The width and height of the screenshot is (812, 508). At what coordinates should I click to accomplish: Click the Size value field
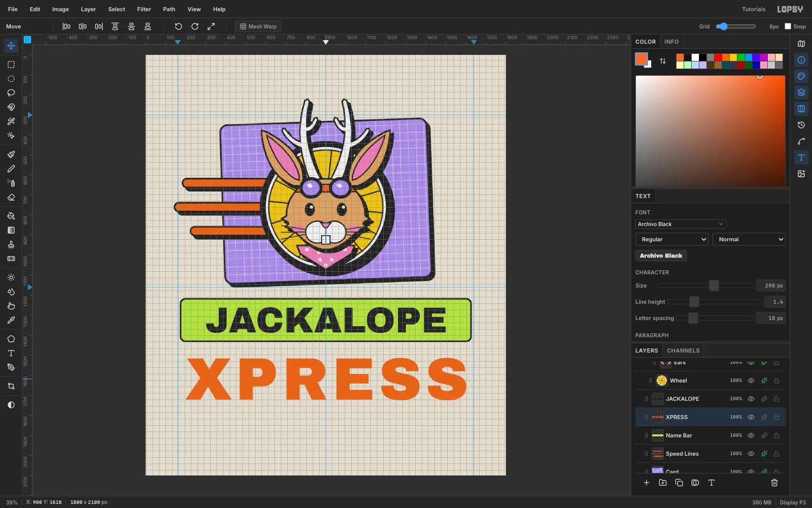point(771,285)
